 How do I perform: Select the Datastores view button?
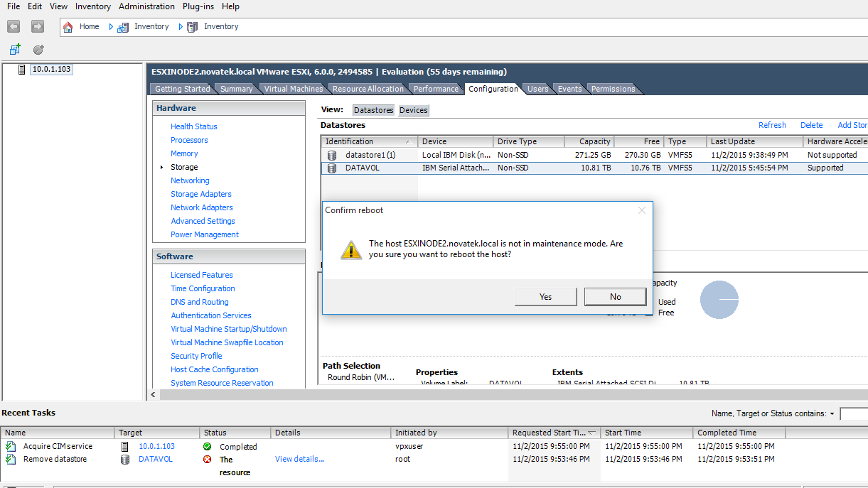(373, 110)
